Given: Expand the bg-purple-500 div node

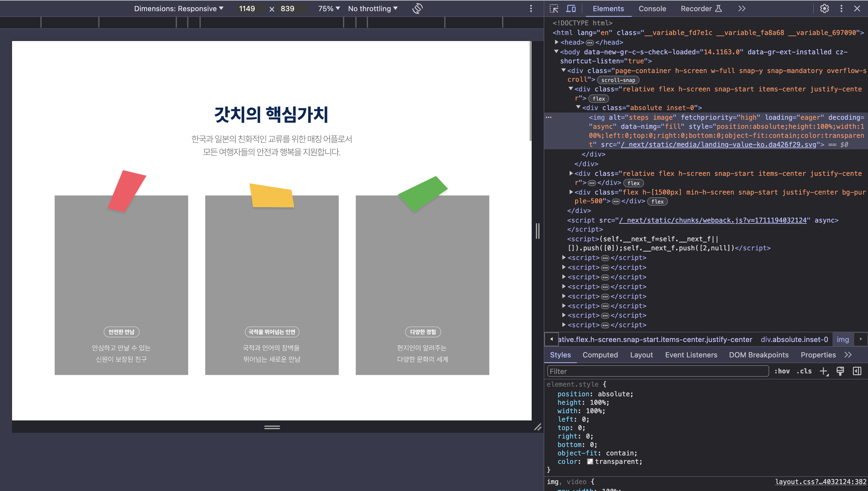Looking at the screenshot, I should click(571, 192).
